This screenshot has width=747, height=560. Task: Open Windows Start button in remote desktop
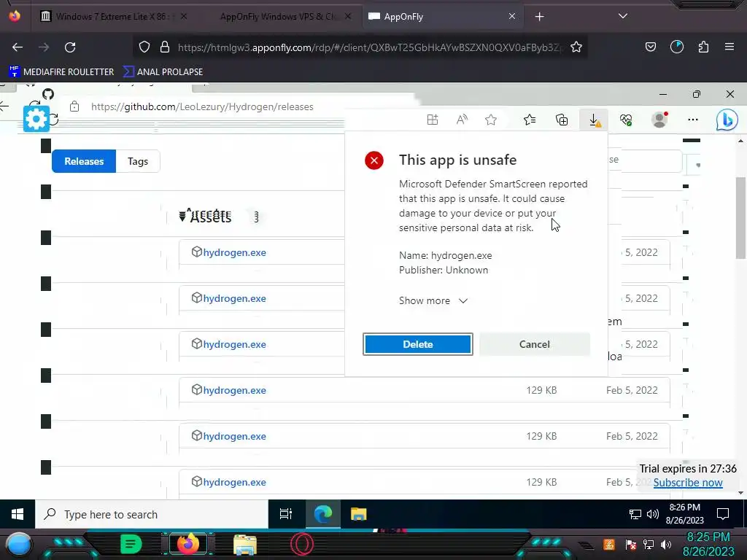pyautogui.click(x=18, y=514)
